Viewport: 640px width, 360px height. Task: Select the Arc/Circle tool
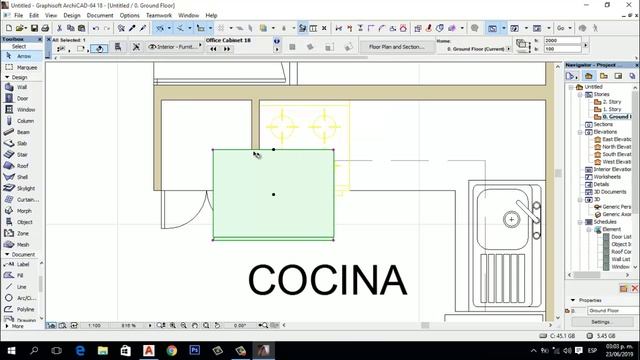pyautogui.click(x=19, y=298)
